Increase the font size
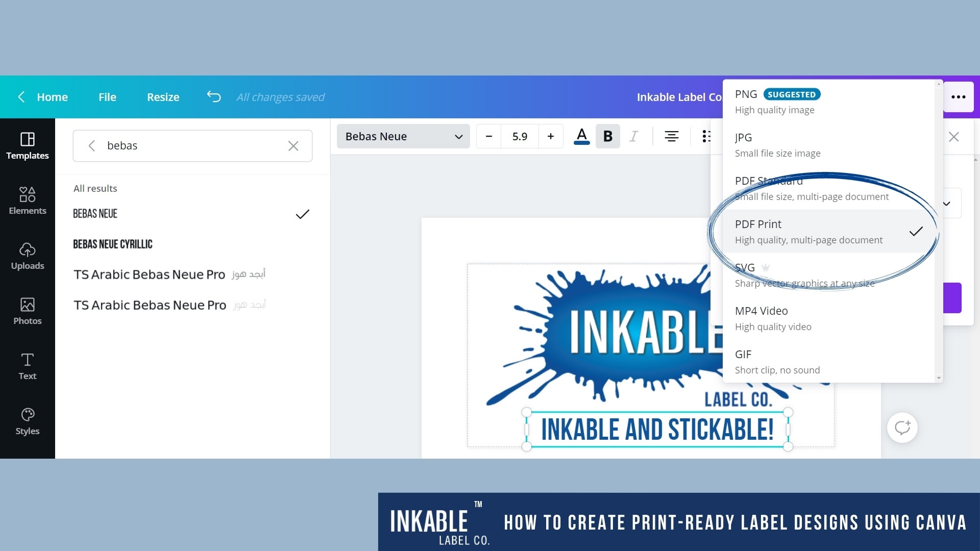 pyautogui.click(x=551, y=136)
